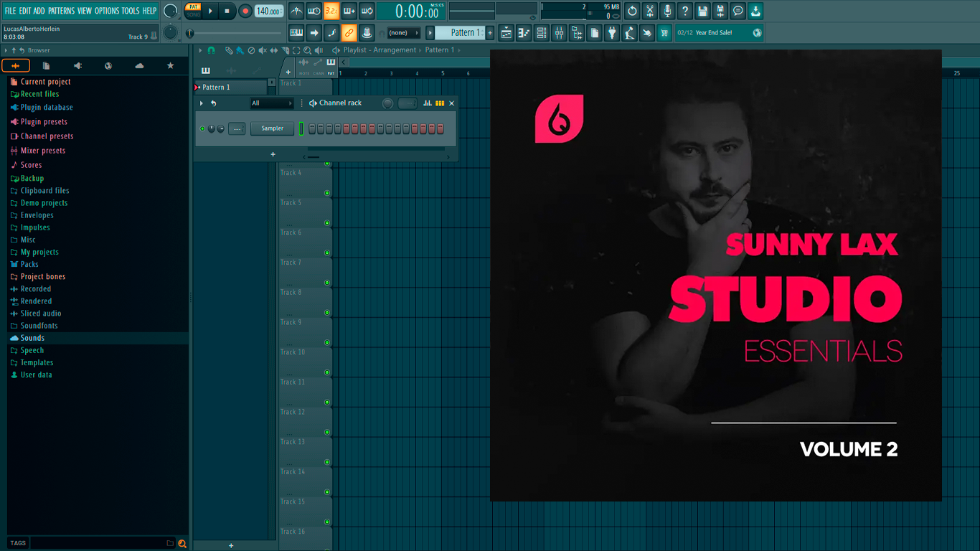
Task: Toggle the orange link step-edit button
Action: pos(349,32)
